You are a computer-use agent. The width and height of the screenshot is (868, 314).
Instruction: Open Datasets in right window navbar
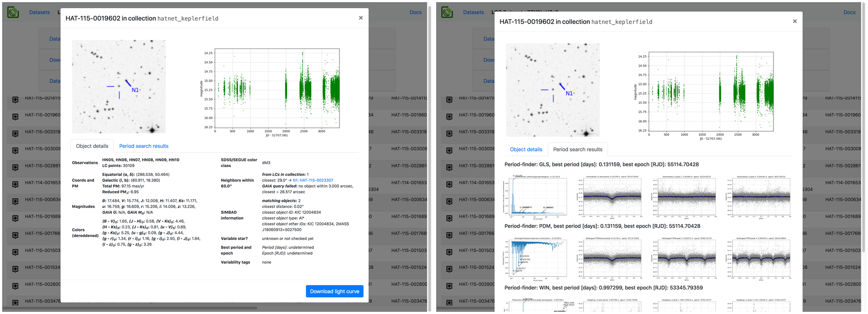(x=474, y=12)
